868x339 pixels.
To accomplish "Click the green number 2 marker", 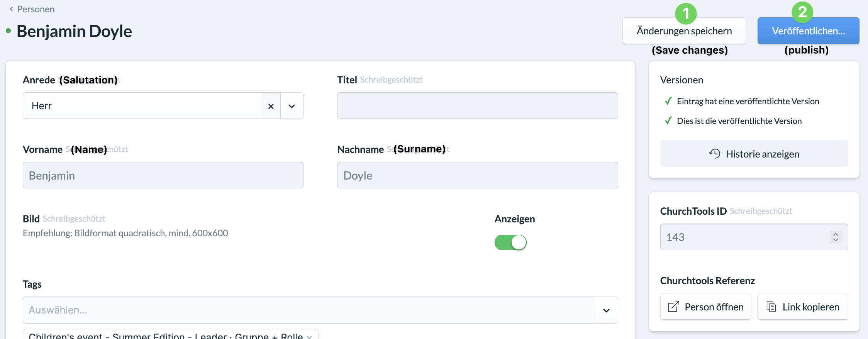I will pos(802,12).
